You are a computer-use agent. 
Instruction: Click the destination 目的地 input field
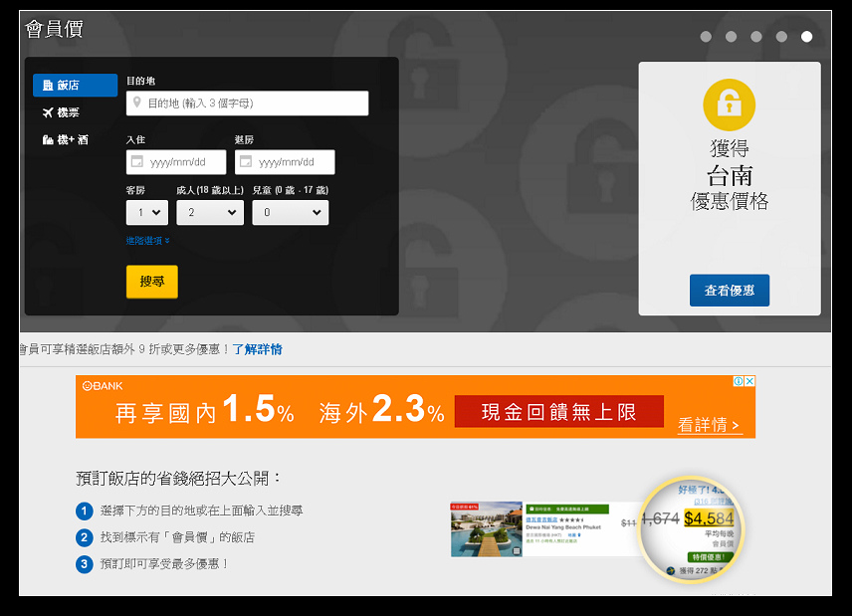(247, 103)
